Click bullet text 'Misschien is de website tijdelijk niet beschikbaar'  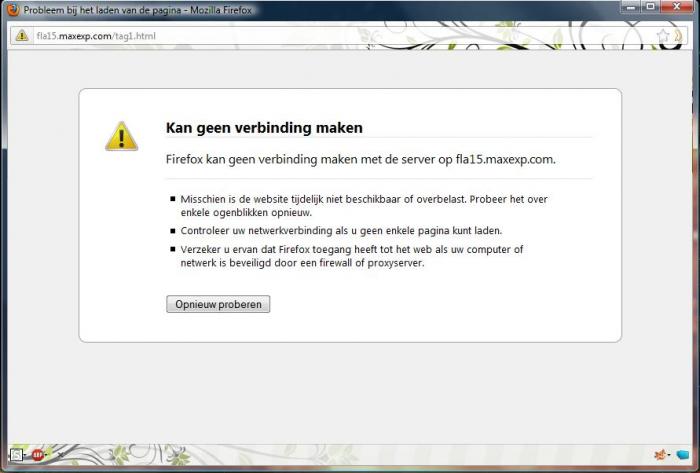tap(291, 199)
